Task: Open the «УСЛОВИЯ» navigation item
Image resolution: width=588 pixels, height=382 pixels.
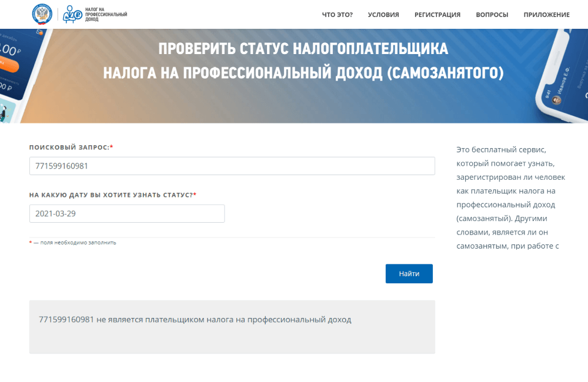Action: click(x=383, y=15)
